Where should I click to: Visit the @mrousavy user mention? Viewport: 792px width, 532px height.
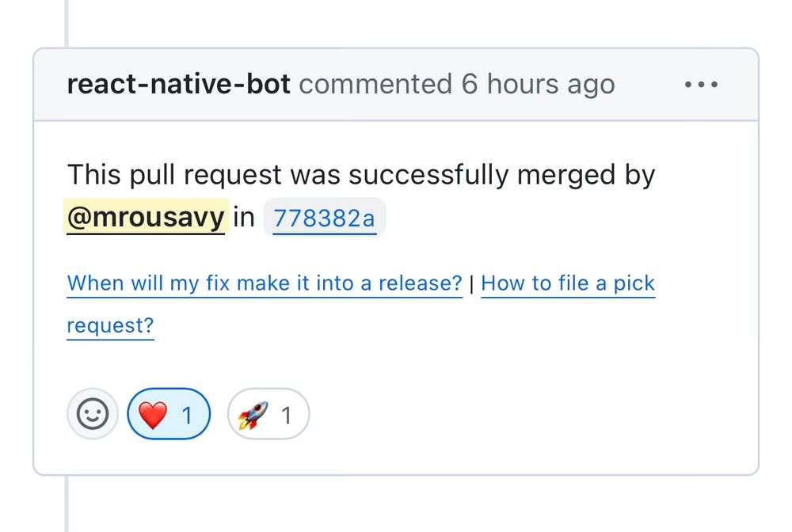click(146, 217)
